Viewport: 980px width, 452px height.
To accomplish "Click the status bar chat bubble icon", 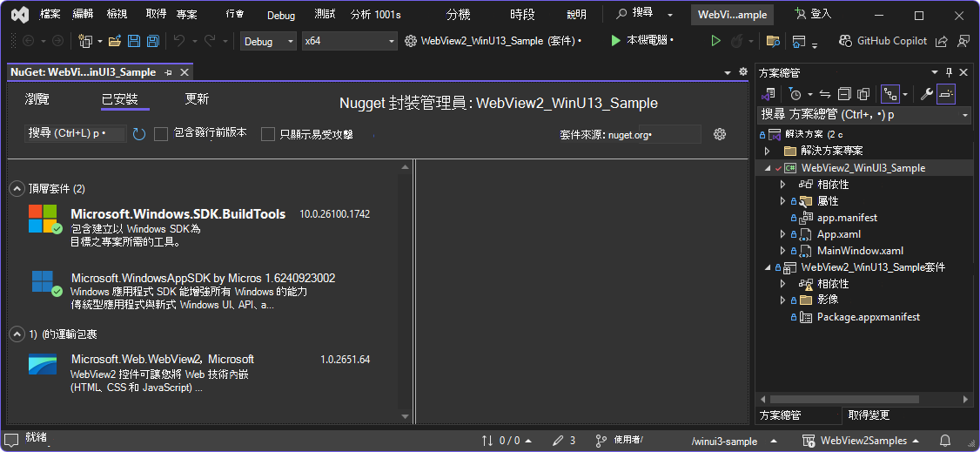I will coord(12,440).
